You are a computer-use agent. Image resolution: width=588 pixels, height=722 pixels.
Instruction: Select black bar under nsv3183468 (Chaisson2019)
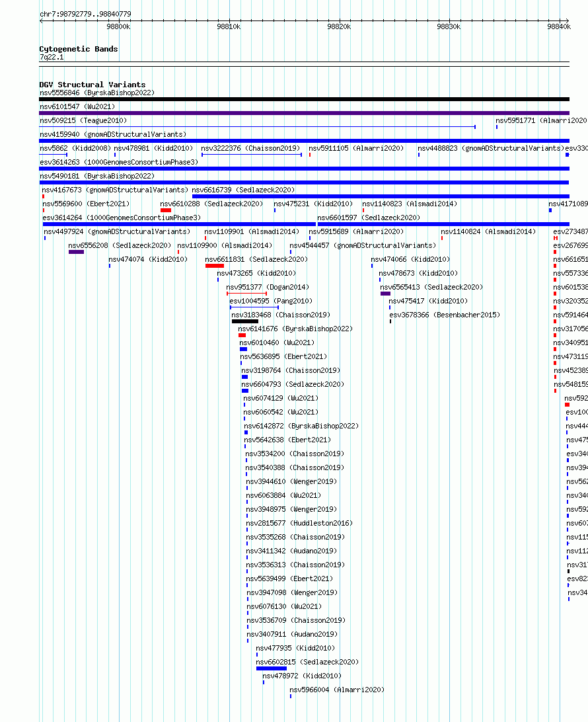[x=245, y=321]
